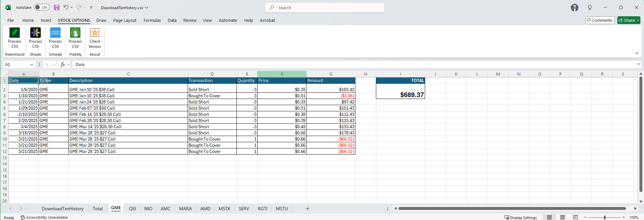Open the MSTU sheet tab
The width and height of the screenshot is (644, 220).
282,209
